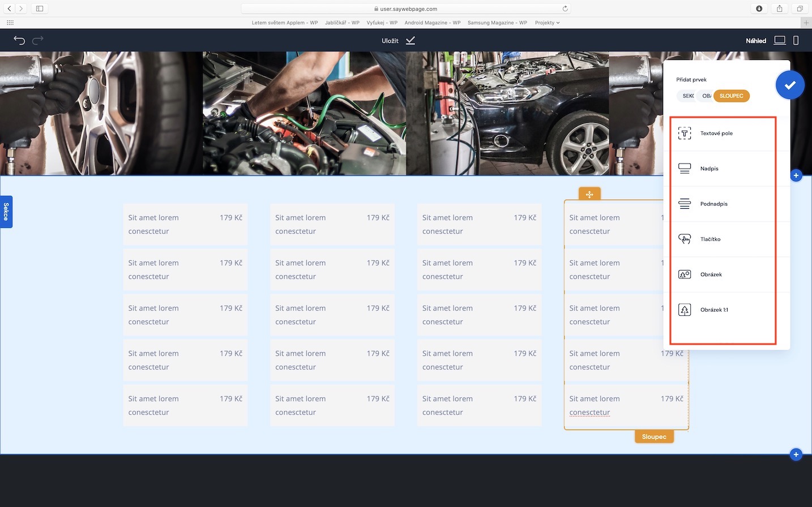The height and width of the screenshot is (507, 812).
Task: Click the Tlačítko label
Action: pos(710,239)
